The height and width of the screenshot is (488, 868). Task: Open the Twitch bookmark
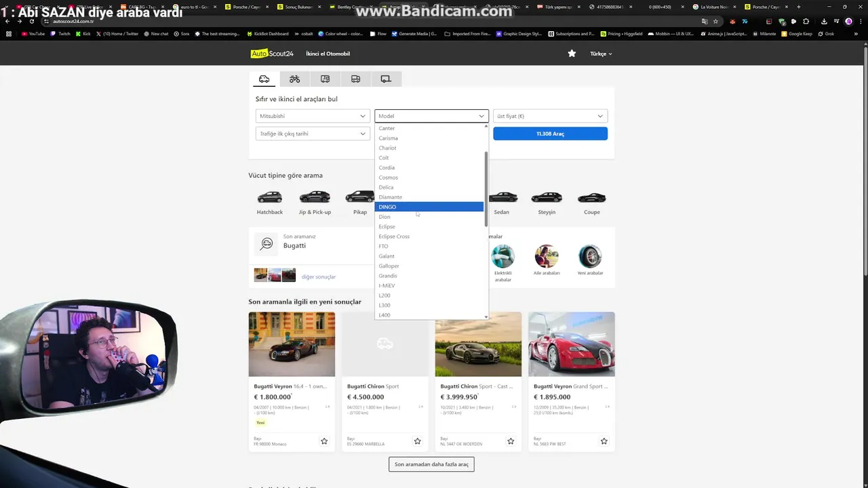coord(60,33)
